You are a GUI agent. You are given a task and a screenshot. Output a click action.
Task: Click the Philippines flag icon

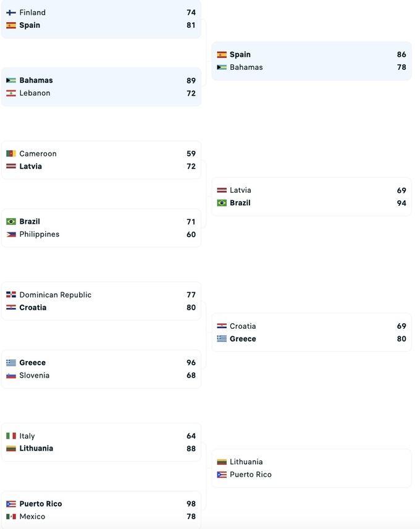click(11, 234)
